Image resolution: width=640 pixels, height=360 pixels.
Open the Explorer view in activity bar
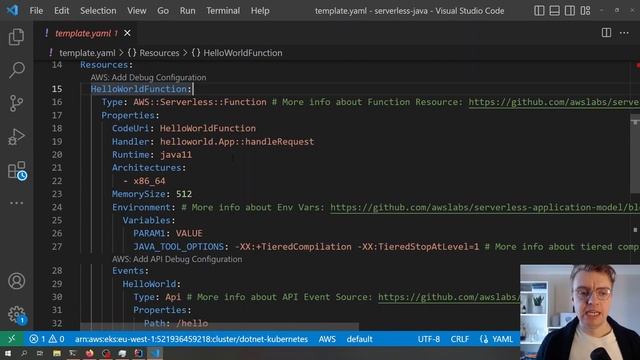coord(16,37)
